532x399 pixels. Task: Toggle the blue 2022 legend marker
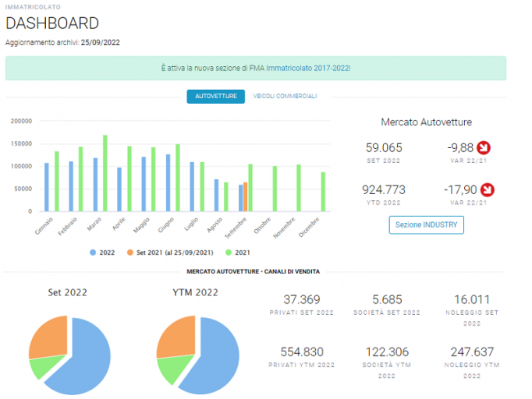point(93,252)
